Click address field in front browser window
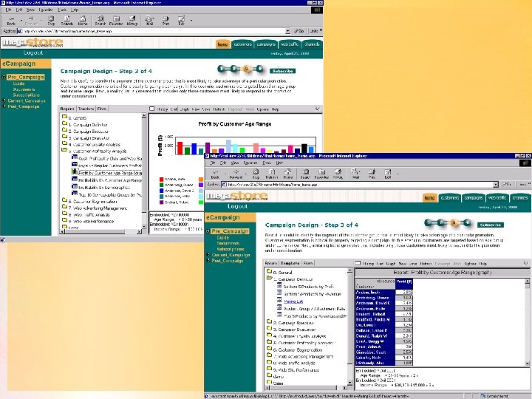This screenshot has width=532, height=399. point(360,184)
